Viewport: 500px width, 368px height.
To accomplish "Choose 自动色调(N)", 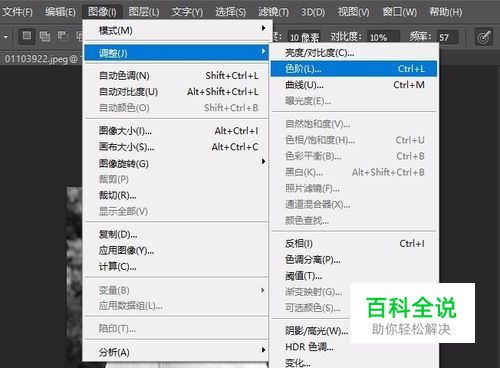I will tap(176, 76).
